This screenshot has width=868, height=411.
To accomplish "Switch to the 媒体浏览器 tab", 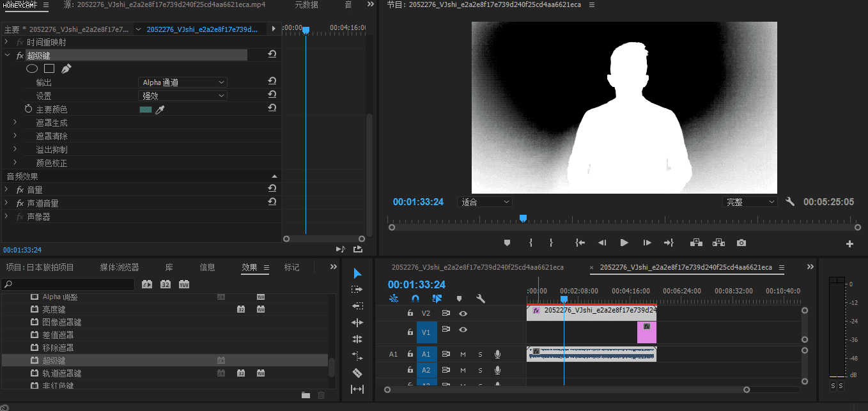I will pos(119,267).
